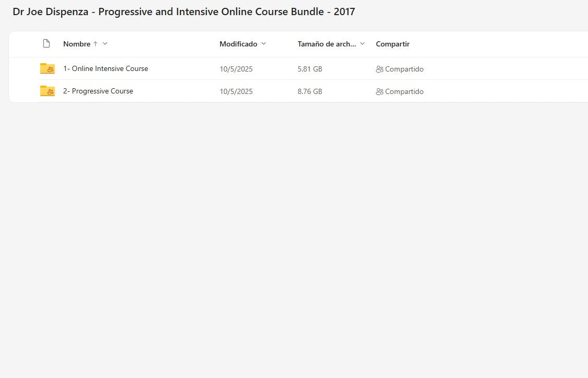
Task: Click the shared people icon on Online Intensive Course row
Action: 379,69
